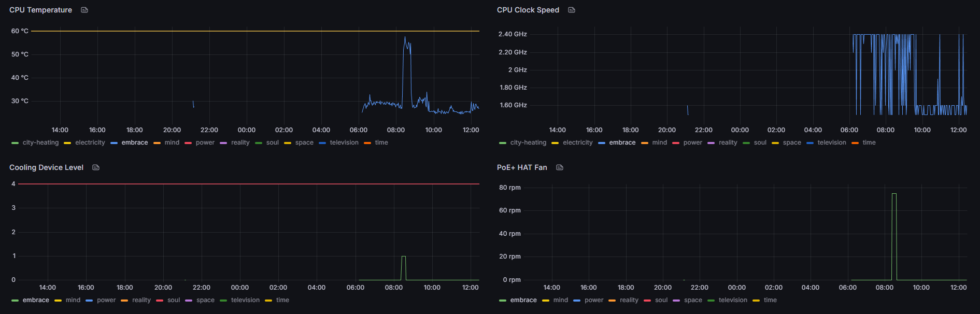Image resolution: width=980 pixels, height=314 pixels.
Task: Open the CPU Temperature panel title menu
Action: pyautogui.click(x=40, y=10)
